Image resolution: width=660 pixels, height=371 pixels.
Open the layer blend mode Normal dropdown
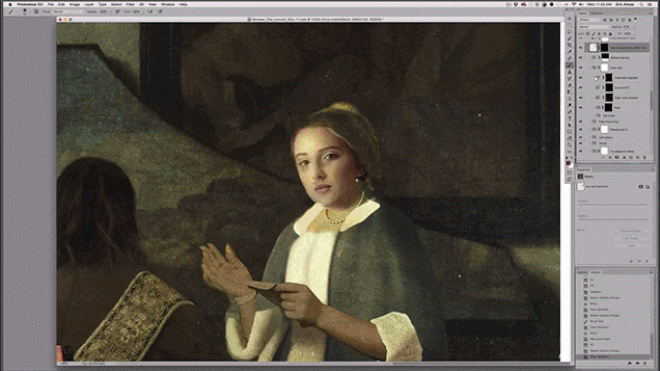pyautogui.click(x=593, y=27)
